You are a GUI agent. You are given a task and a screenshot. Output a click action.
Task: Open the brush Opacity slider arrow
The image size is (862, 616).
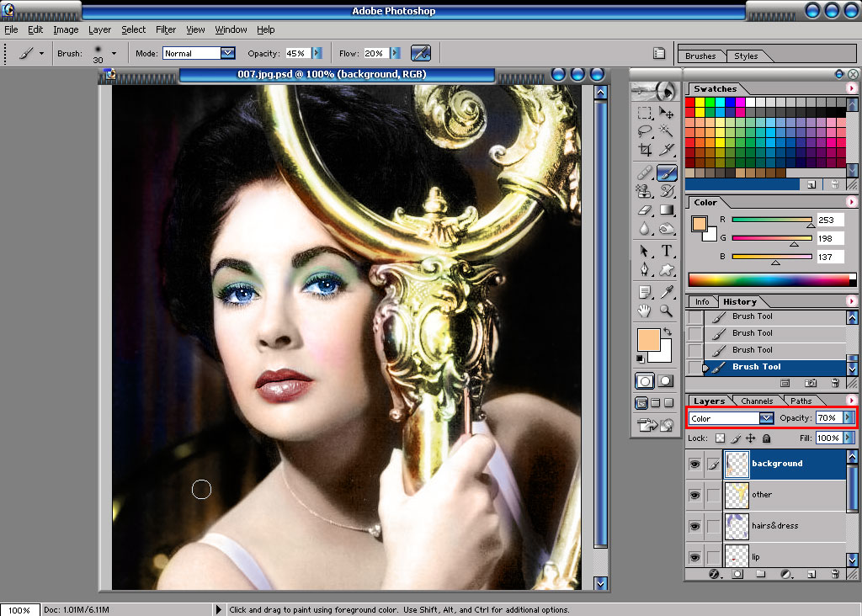(x=317, y=53)
